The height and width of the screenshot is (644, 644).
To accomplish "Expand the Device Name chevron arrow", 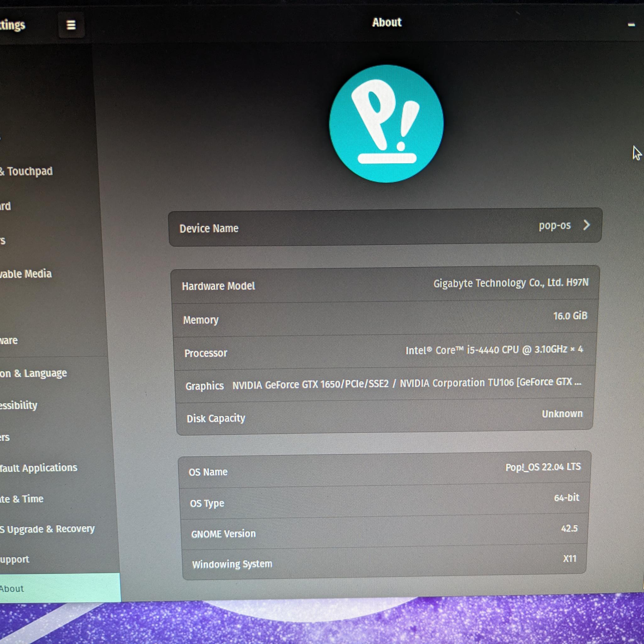I will coord(587,225).
